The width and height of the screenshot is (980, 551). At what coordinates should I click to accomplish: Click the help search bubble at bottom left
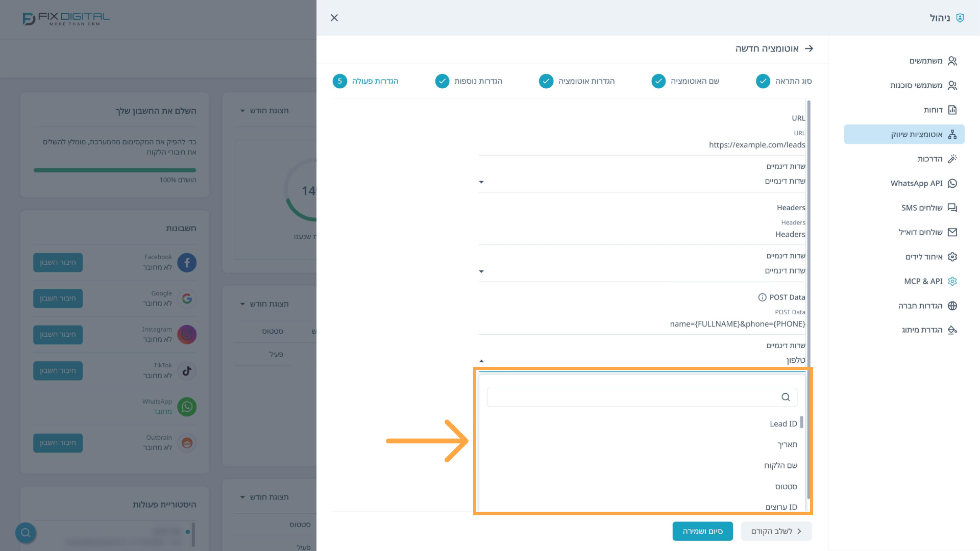[26, 533]
